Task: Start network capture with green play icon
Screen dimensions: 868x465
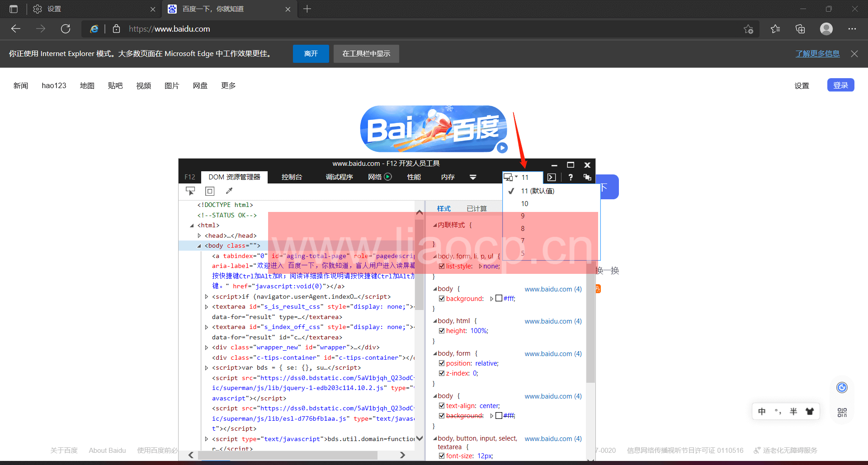Action: click(388, 177)
